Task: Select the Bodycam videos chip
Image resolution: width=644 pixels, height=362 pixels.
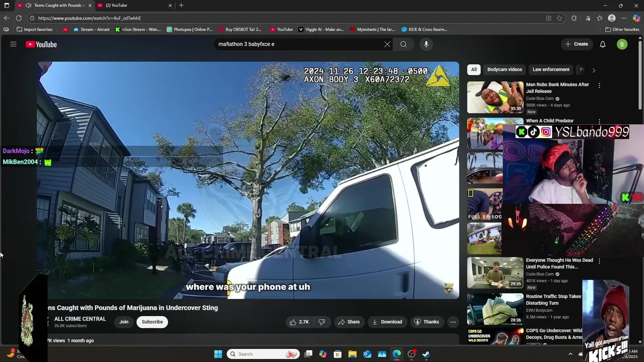Action: 505,69
